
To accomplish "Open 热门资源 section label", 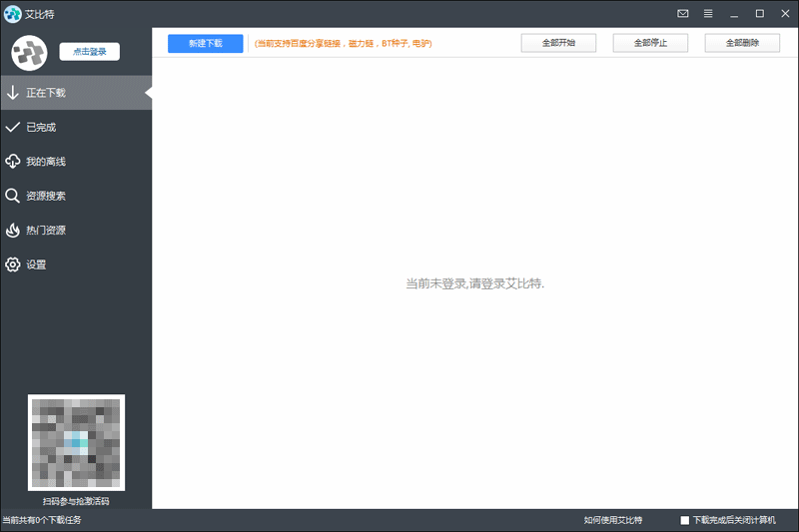I will tap(46, 231).
